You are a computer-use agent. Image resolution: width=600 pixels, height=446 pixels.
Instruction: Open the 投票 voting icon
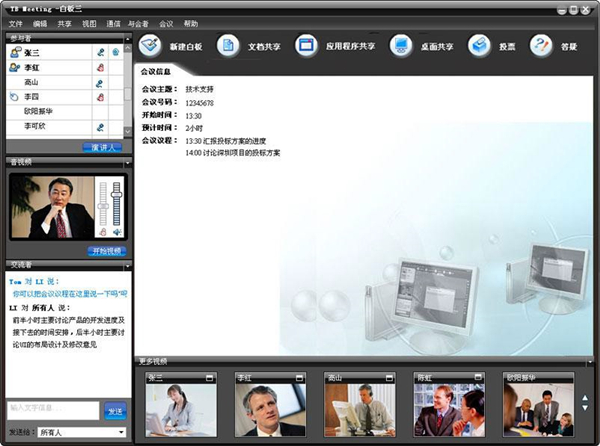coord(479,46)
